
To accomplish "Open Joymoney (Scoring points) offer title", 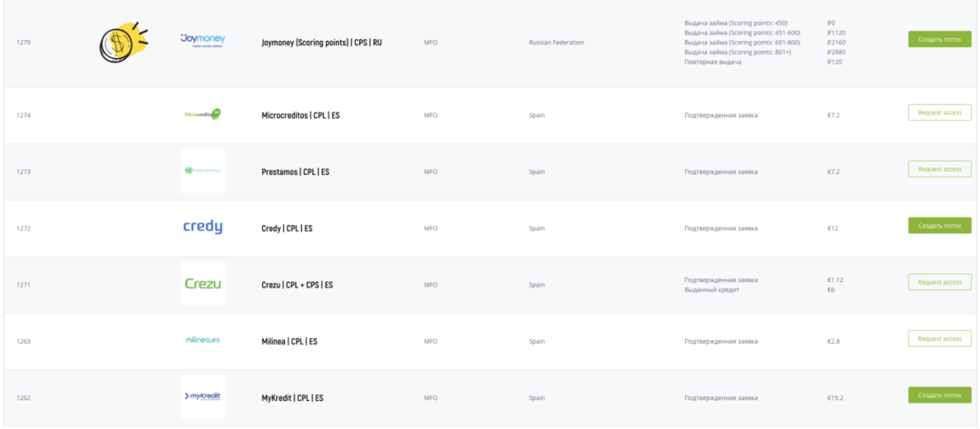I will pos(321,43).
